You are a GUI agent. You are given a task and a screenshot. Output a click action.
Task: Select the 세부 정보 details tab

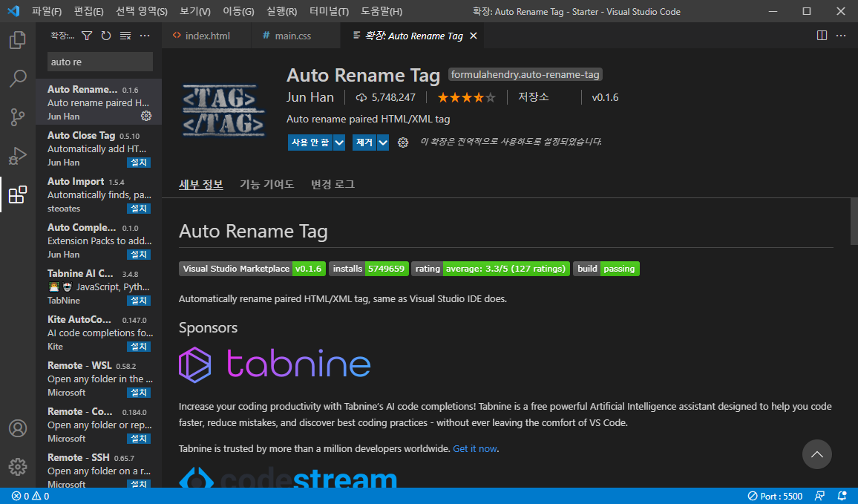201,184
